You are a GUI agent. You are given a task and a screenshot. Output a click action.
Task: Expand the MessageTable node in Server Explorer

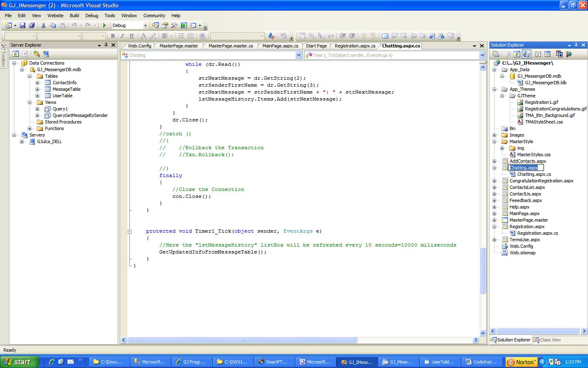(37, 89)
